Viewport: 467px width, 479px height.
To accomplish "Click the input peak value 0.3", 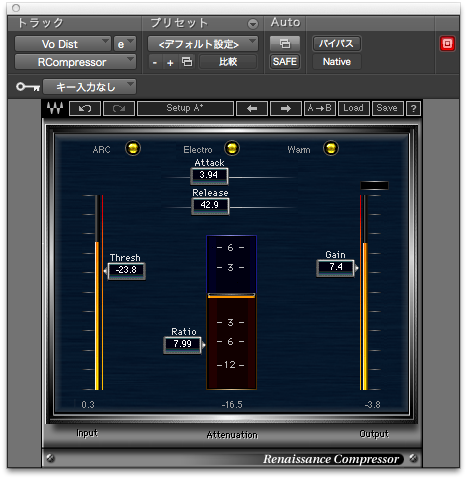I will click(88, 405).
